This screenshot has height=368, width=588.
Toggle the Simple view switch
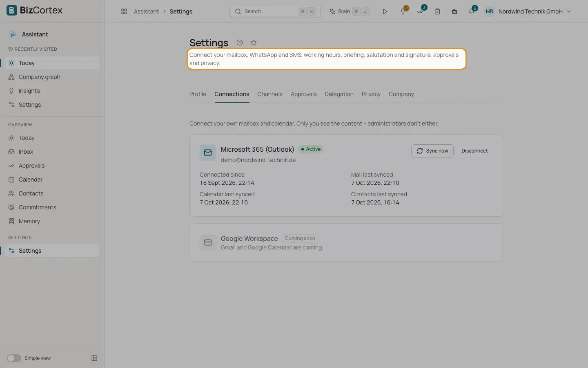tap(13, 358)
